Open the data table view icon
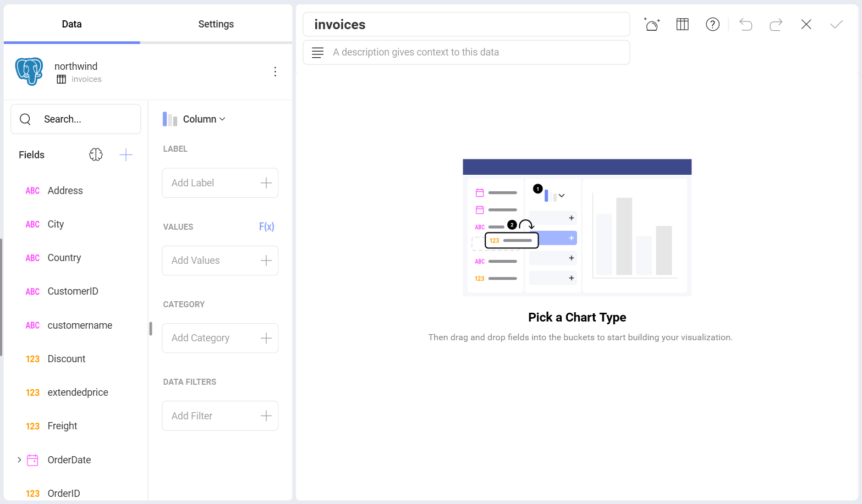Screen dimensions: 862x504 tap(682, 24)
